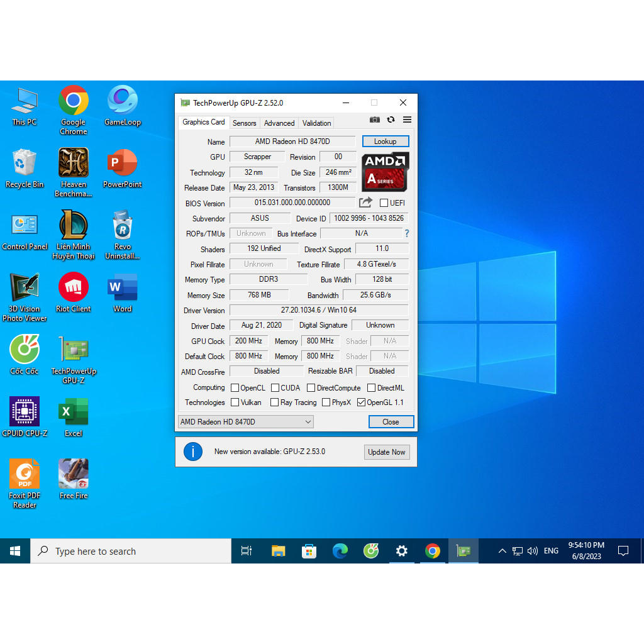Open the GPU-Z hamburger menu
The width and height of the screenshot is (644, 644).
[x=407, y=119]
